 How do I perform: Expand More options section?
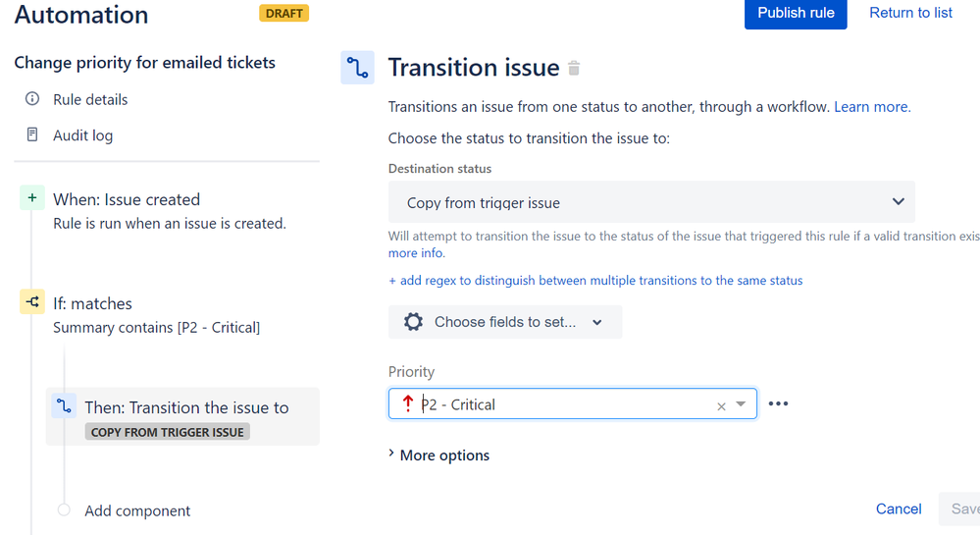[438, 455]
